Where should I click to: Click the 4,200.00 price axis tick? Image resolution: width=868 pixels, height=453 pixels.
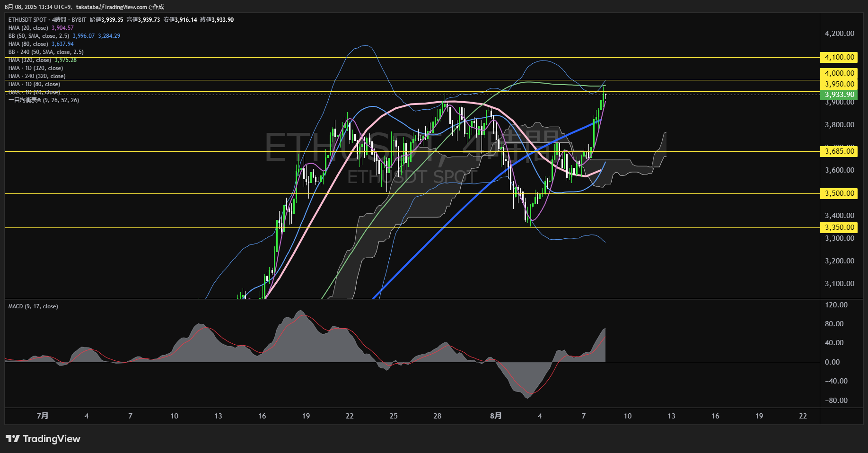840,34
